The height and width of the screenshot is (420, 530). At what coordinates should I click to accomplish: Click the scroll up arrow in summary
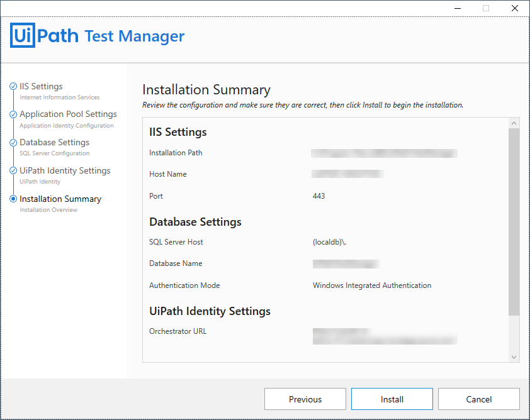pyautogui.click(x=514, y=123)
